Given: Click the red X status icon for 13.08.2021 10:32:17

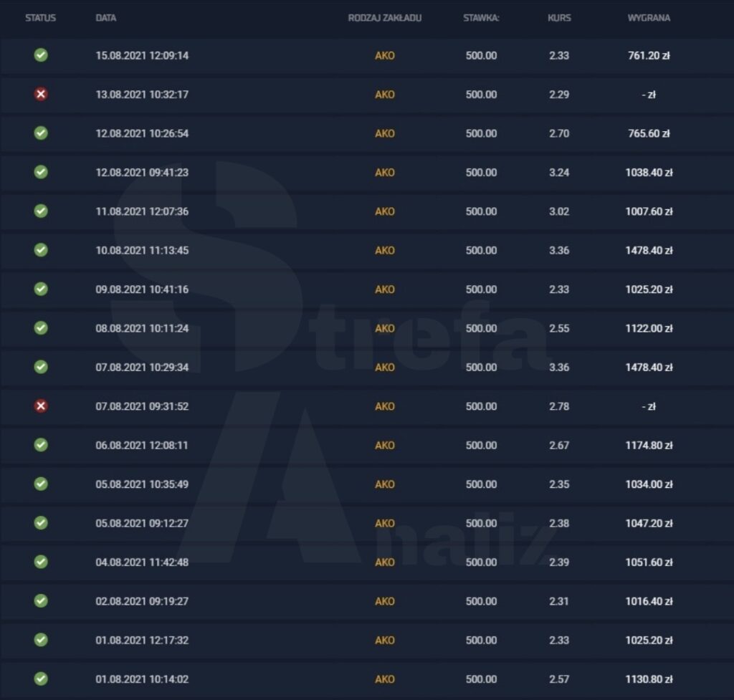Looking at the screenshot, I should [x=41, y=94].
